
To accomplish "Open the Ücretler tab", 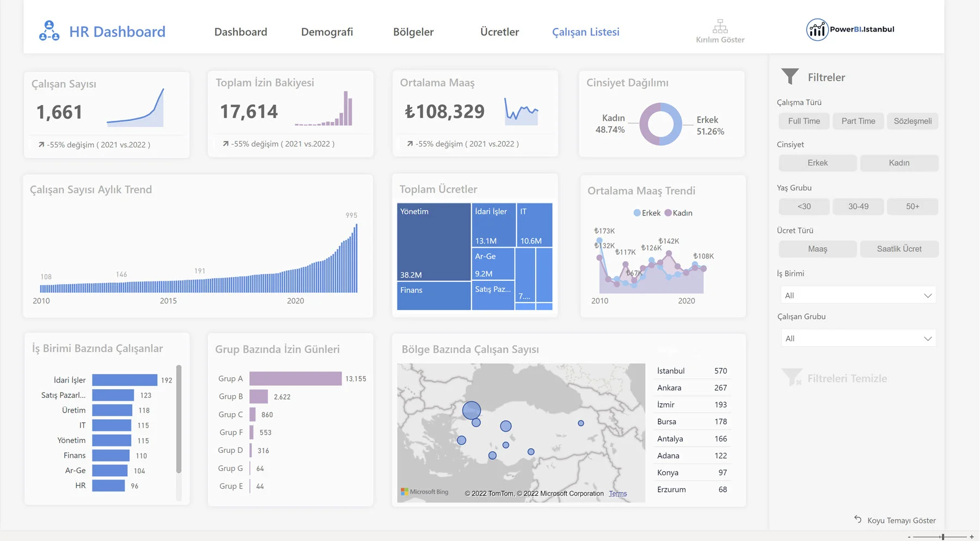I will pyautogui.click(x=499, y=32).
